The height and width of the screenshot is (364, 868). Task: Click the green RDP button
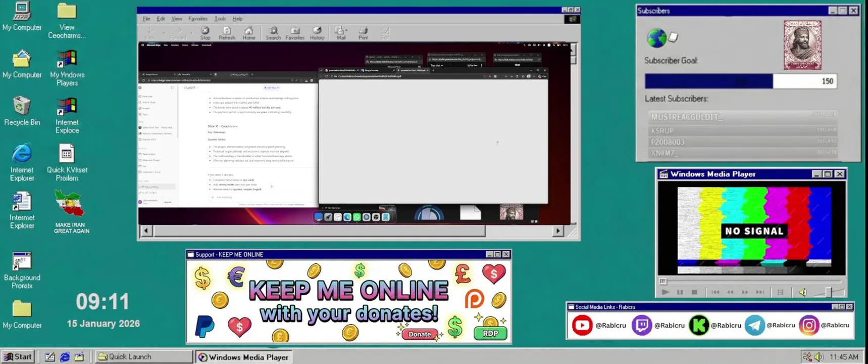(490, 333)
